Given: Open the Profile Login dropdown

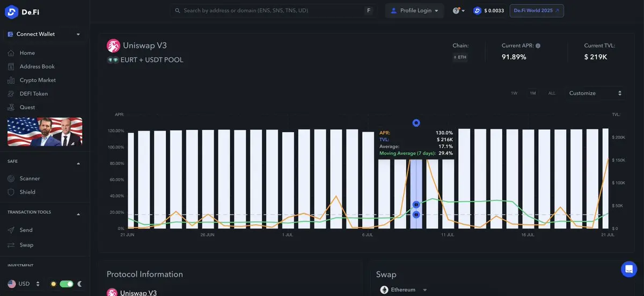Looking at the screenshot, I should (414, 11).
